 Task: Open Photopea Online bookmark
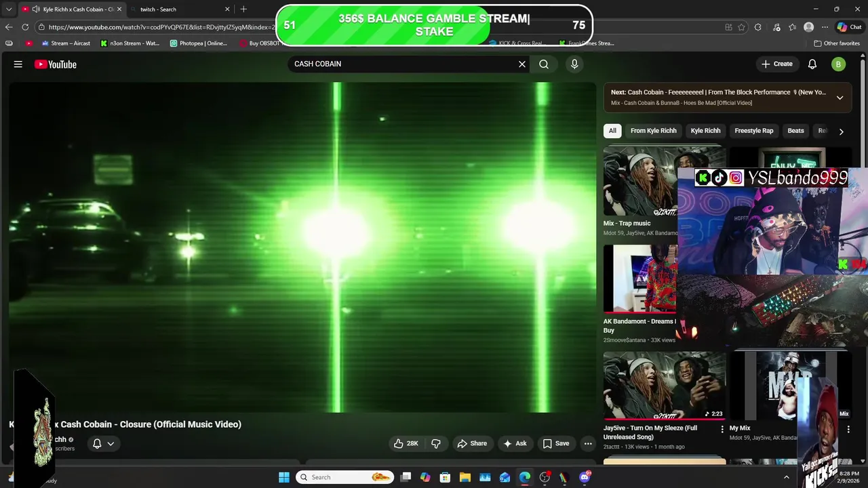pos(199,43)
